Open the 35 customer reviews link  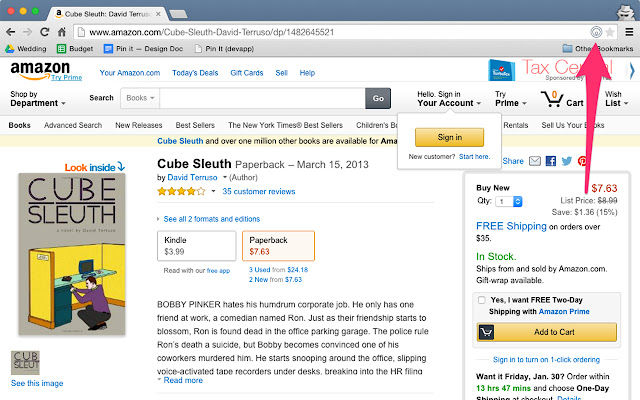(x=258, y=190)
